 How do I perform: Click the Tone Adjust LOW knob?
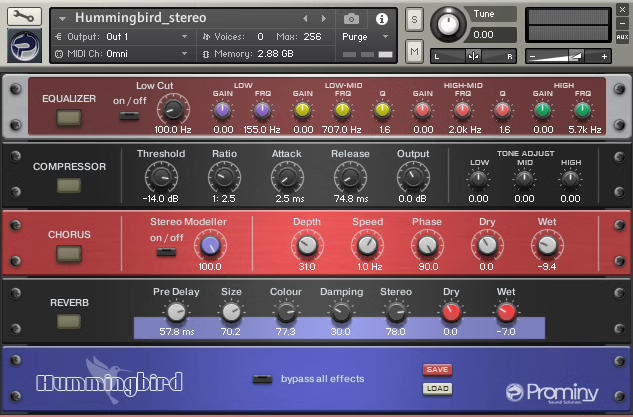tap(479, 179)
